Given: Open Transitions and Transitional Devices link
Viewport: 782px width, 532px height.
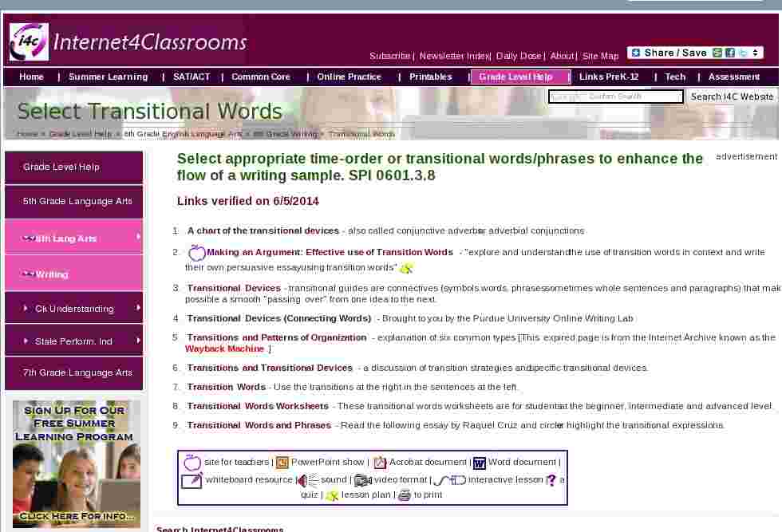Looking at the screenshot, I should 270,368.
